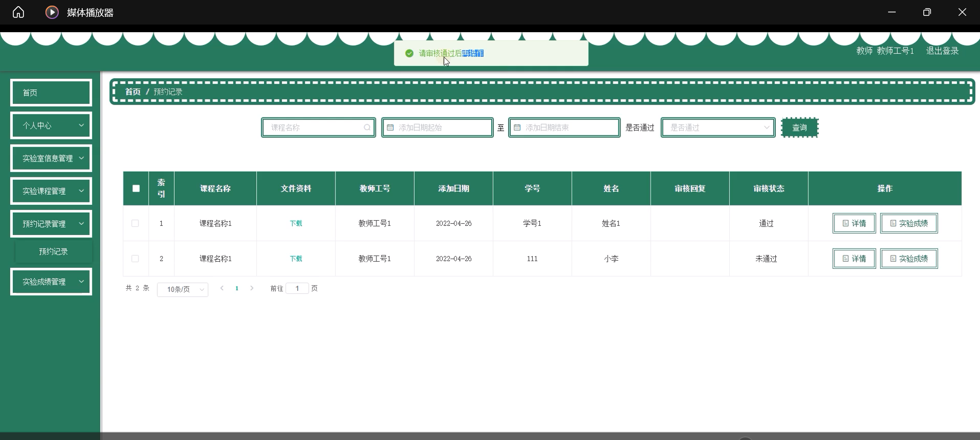Click the home icon in the title bar
The height and width of the screenshot is (440, 980).
18,12
